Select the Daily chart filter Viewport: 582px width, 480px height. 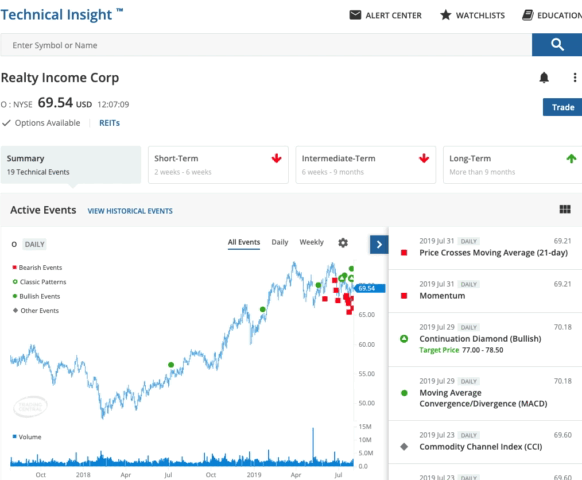click(x=279, y=242)
